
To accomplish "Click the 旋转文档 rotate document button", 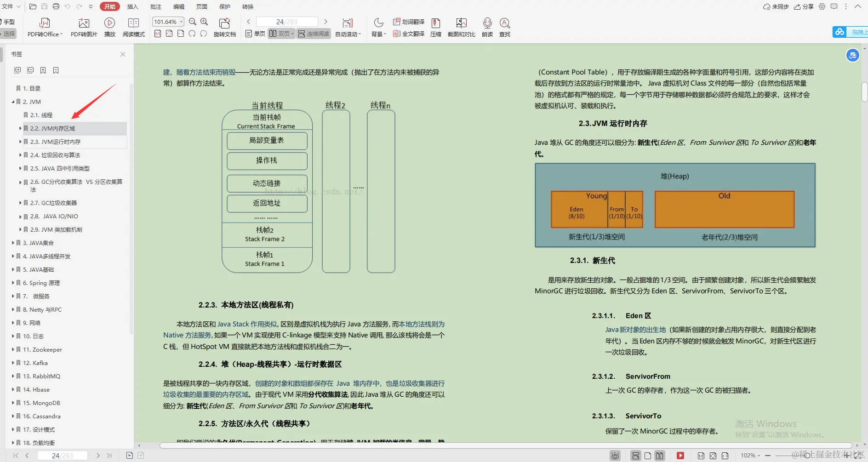I will coord(225,27).
